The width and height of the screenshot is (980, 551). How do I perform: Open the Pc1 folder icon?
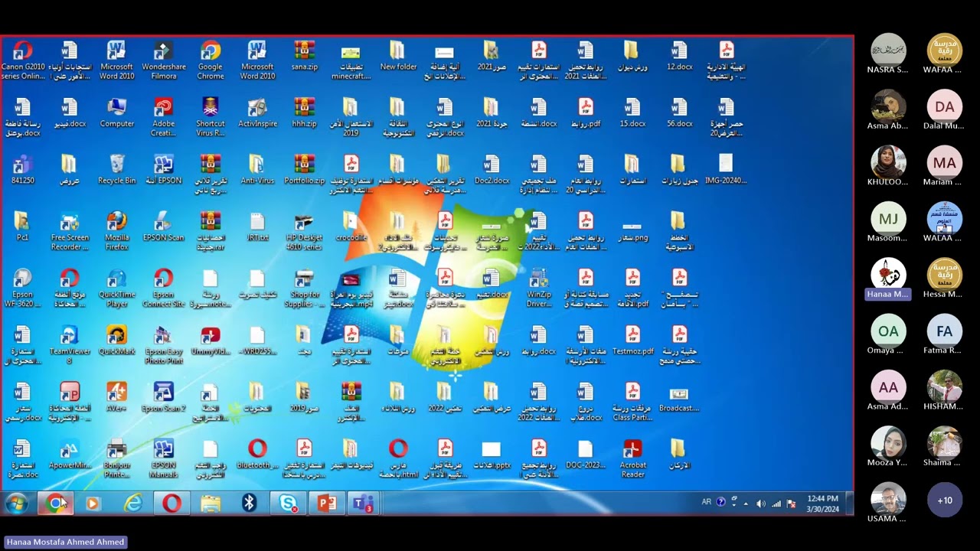pos(22,226)
